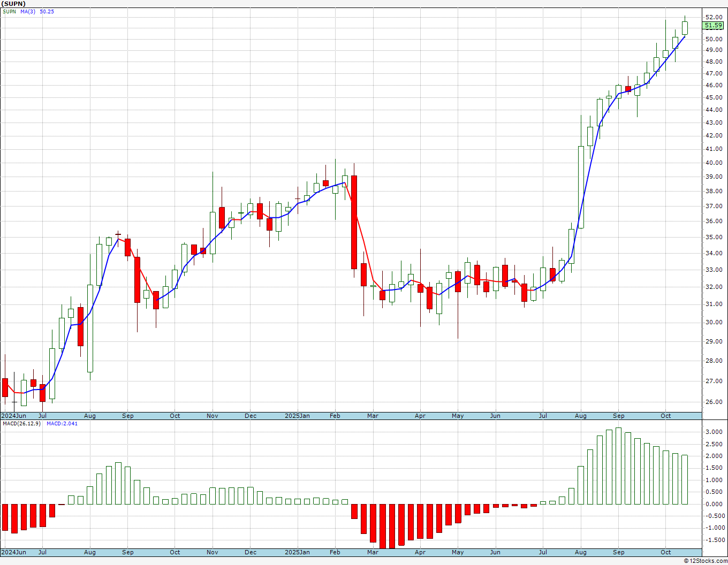The height and width of the screenshot is (565, 728).
Task: Click the 35.00 price axis label
Action: pyautogui.click(x=714, y=237)
